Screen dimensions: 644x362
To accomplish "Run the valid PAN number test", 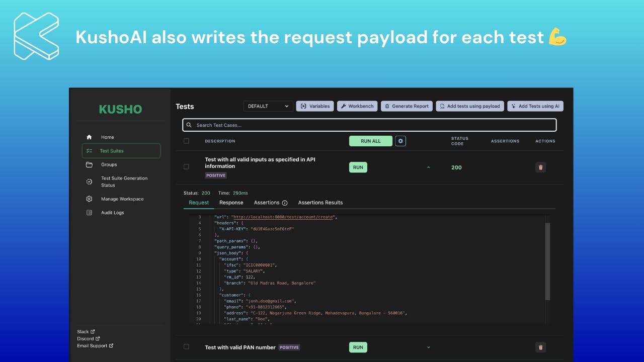I will tap(358, 347).
